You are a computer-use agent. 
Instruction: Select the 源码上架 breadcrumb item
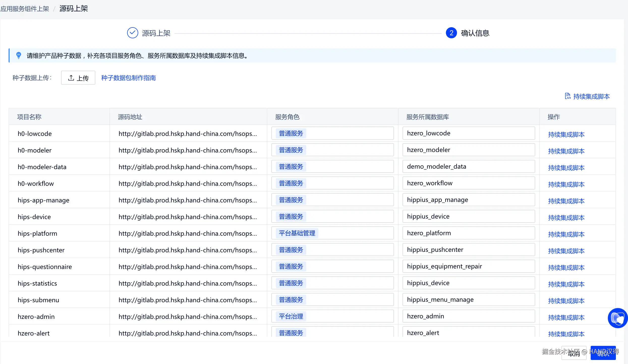(73, 9)
